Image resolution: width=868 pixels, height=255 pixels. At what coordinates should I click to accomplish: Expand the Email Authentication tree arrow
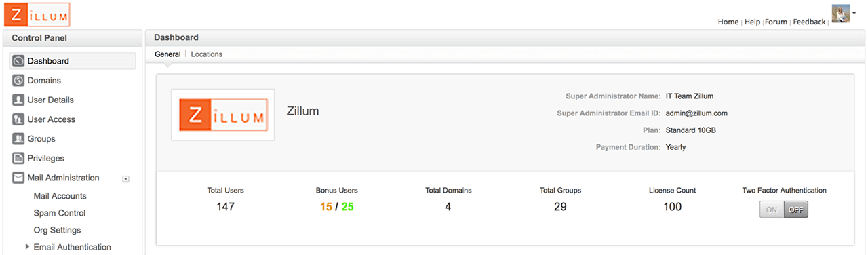pyautogui.click(x=27, y=247)
